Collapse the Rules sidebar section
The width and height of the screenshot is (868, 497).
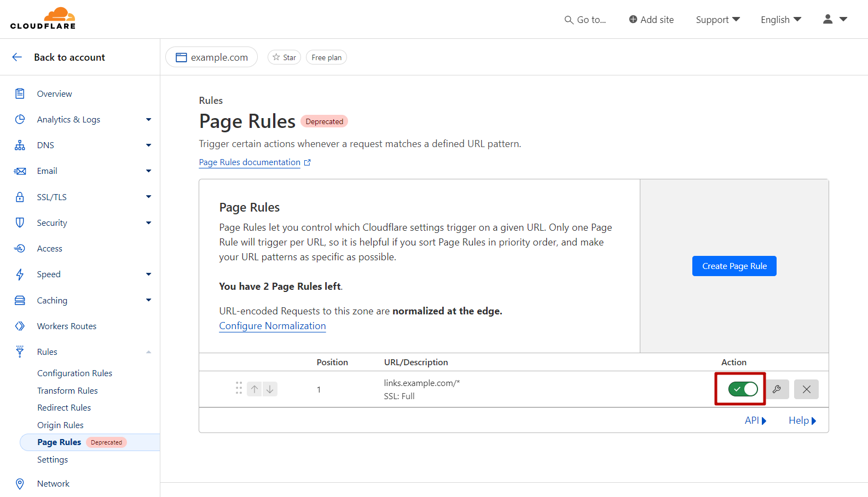tap(148, 352)
